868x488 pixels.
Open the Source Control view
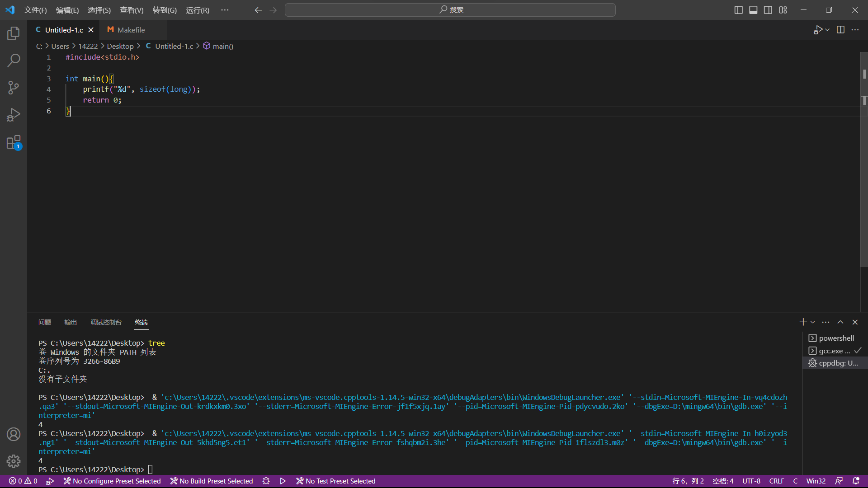14,88
